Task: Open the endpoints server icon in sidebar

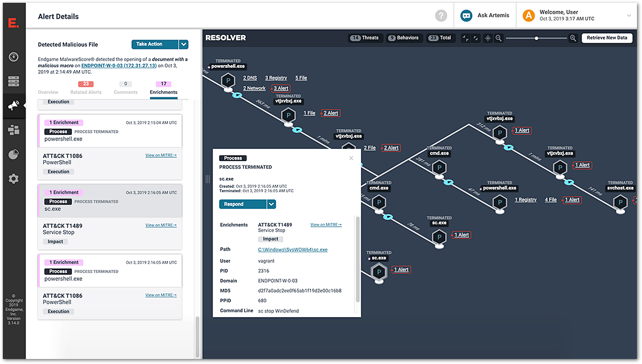Action: (x=13, y=81)
